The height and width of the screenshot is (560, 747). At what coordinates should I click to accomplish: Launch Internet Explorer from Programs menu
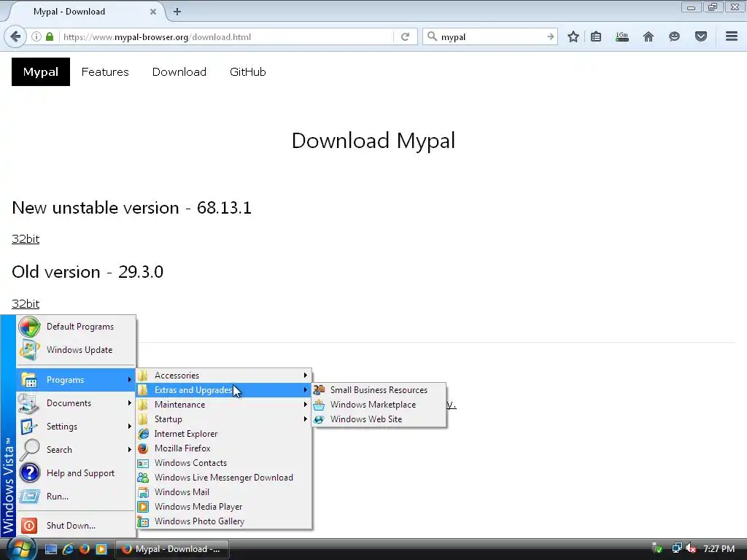[x=224, y=434]
